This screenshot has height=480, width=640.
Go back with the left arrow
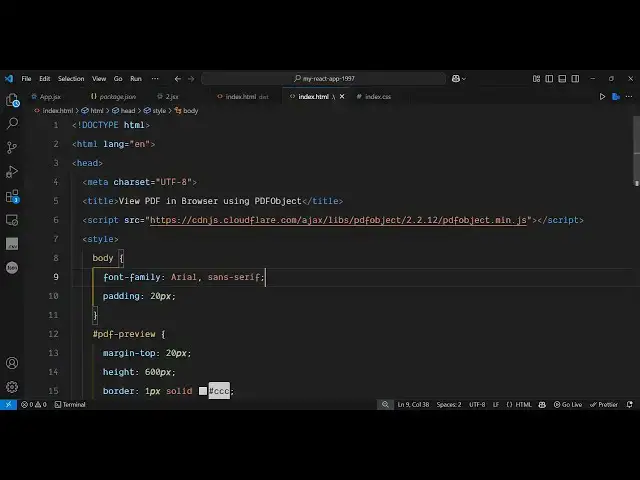[x=178, y=79]
